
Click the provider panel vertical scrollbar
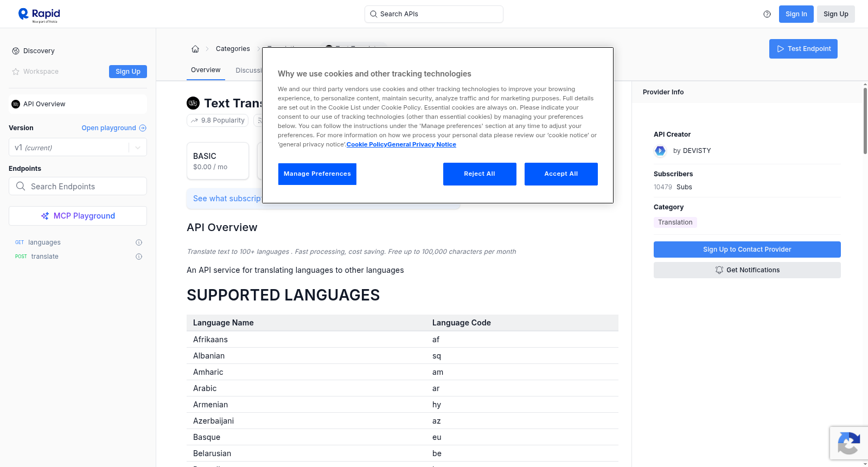point(865,120)
